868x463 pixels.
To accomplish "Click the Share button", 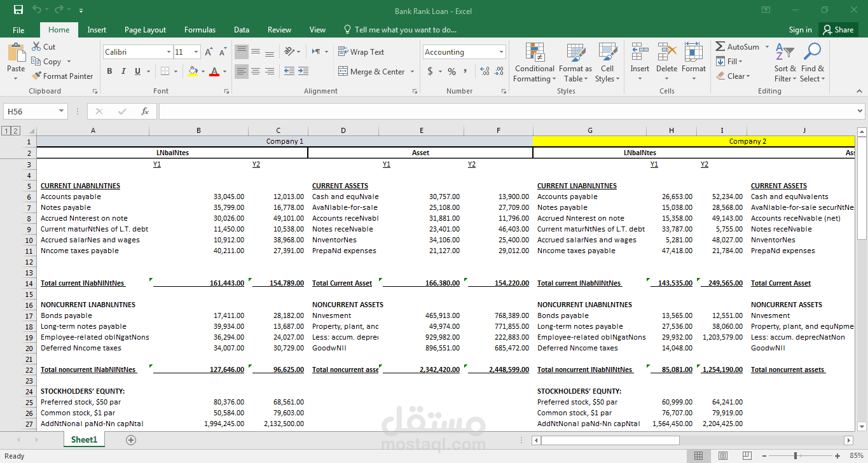I will (837, 30).
